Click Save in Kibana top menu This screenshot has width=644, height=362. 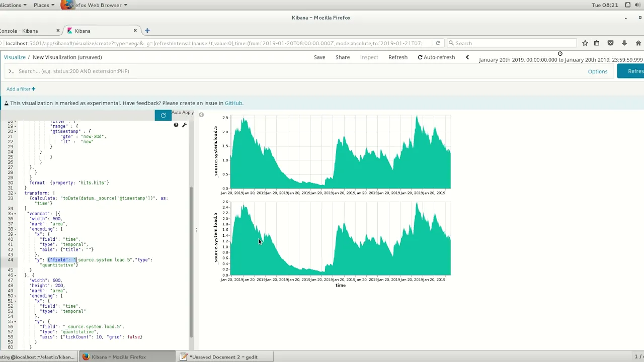point(319,57)
